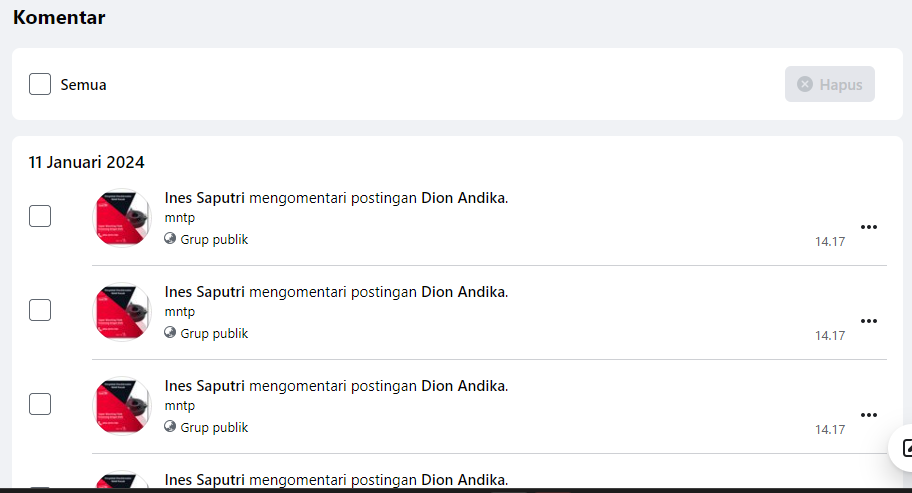Viewport: 912px width, 493px height.
Task: Click "Dion Andika" in the second comment
Action: (463, 292)
